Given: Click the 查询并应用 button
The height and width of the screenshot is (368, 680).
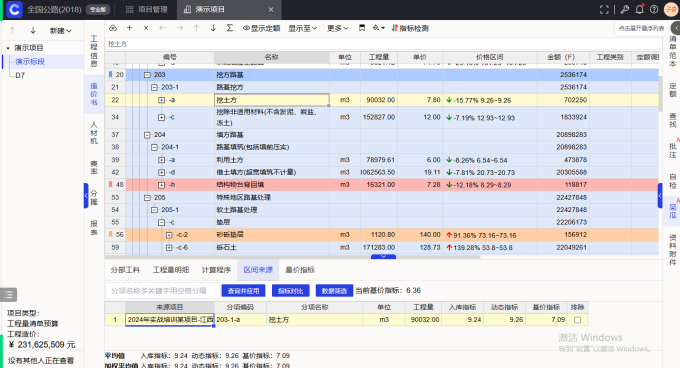Looking at the screenshot, I should [243, 291].
